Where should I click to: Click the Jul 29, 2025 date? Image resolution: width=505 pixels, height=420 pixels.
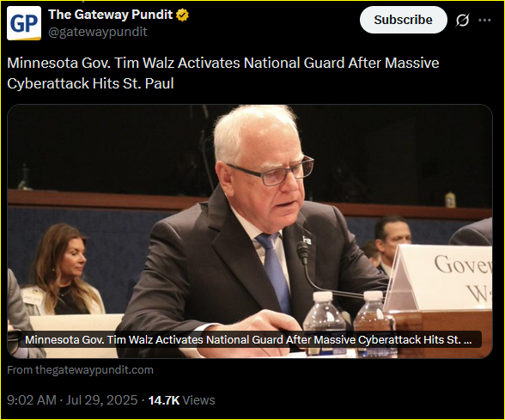point(101,400)
